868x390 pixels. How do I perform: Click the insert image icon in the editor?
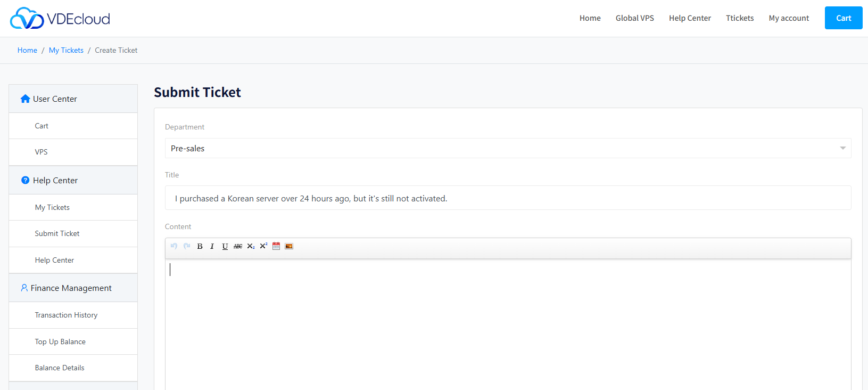[x=289, y=246]
